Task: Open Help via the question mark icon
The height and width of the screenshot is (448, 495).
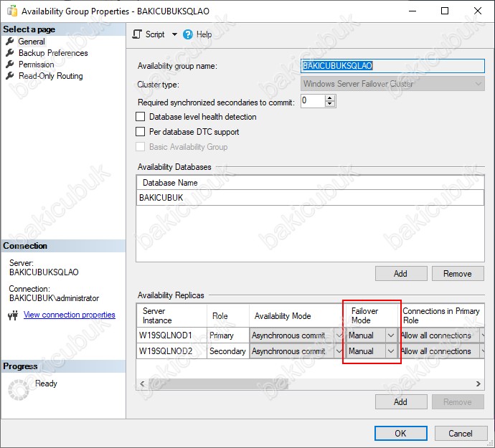Action: tap(188, 34)
